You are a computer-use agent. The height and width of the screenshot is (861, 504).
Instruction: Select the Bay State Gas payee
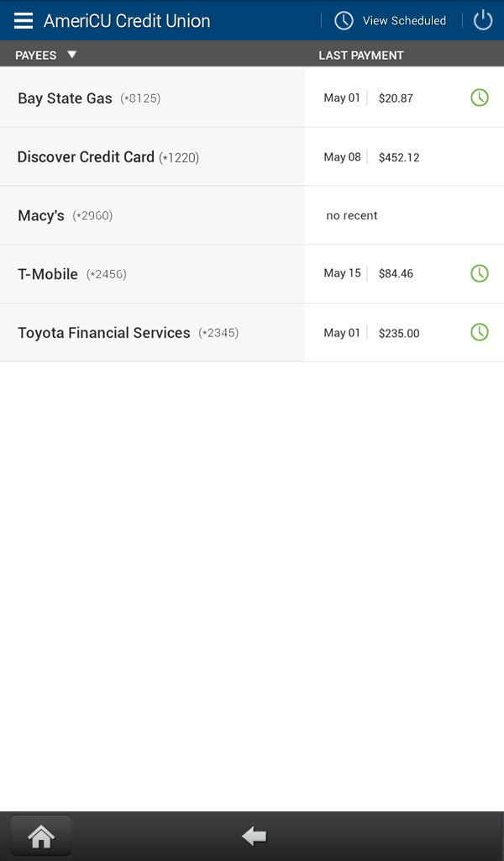[x=152, y=98]
